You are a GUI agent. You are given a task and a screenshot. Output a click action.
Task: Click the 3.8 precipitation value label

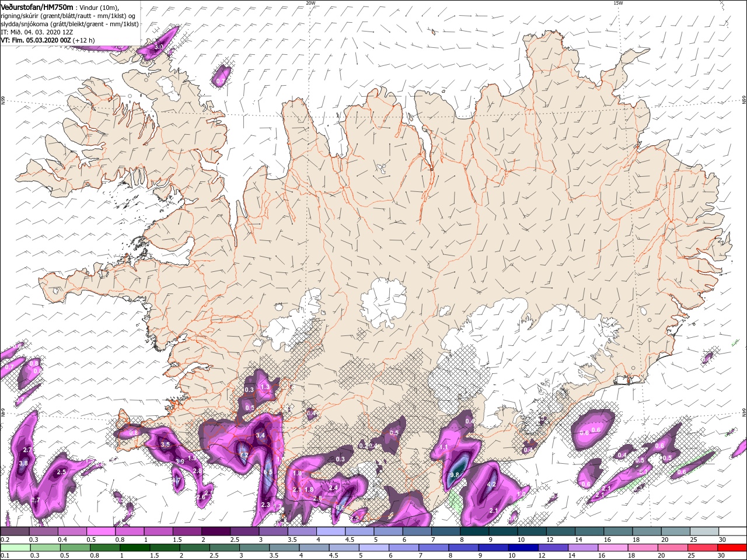[23, 463]
